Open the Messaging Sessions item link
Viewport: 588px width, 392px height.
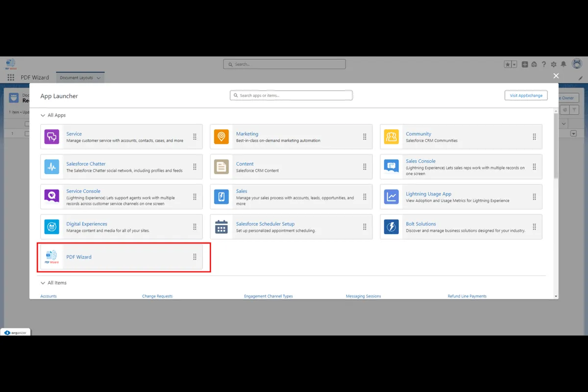[364, 296]
